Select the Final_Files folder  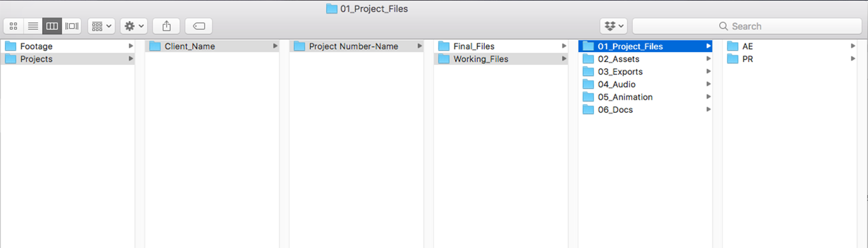[x=501, y=46]
